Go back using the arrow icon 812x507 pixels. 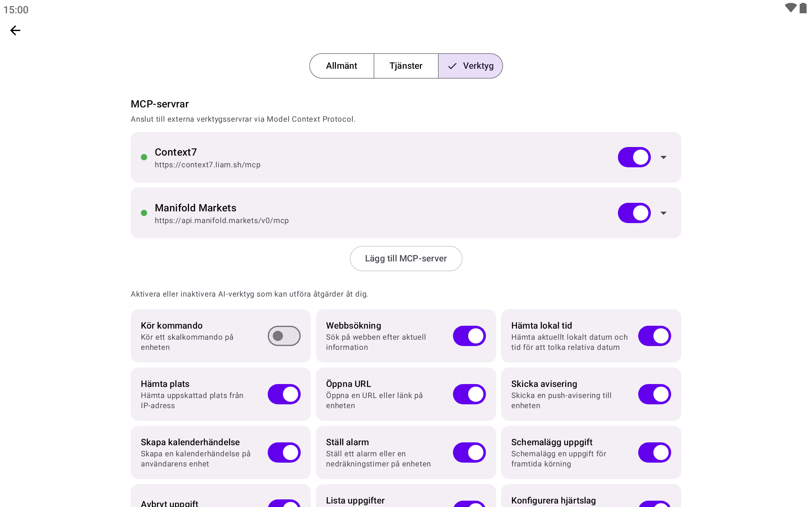(15, 30)
